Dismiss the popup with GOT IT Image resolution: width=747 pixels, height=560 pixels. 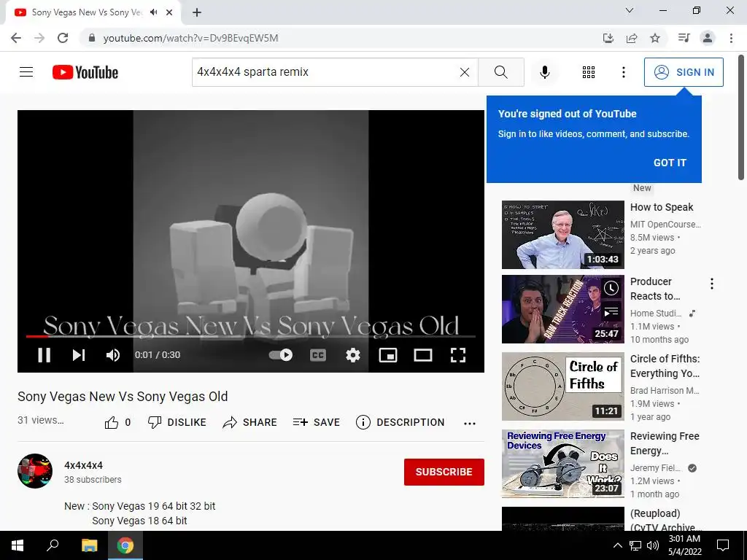point(670,163)
